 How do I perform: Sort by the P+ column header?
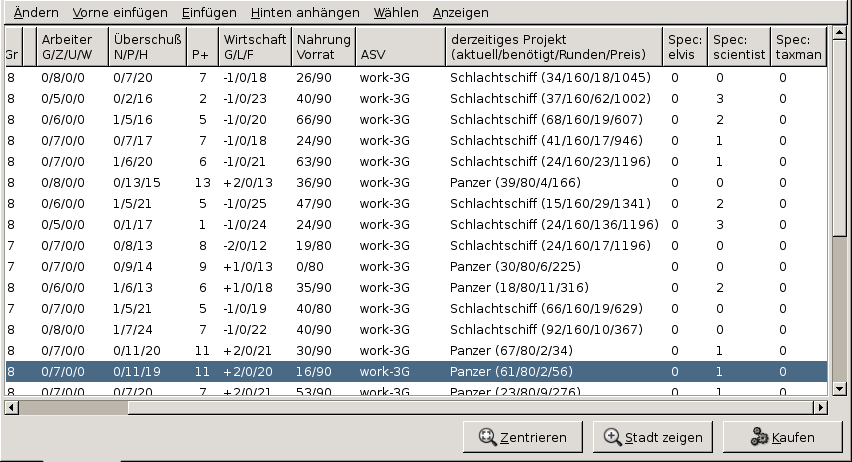tap(203, 47)
